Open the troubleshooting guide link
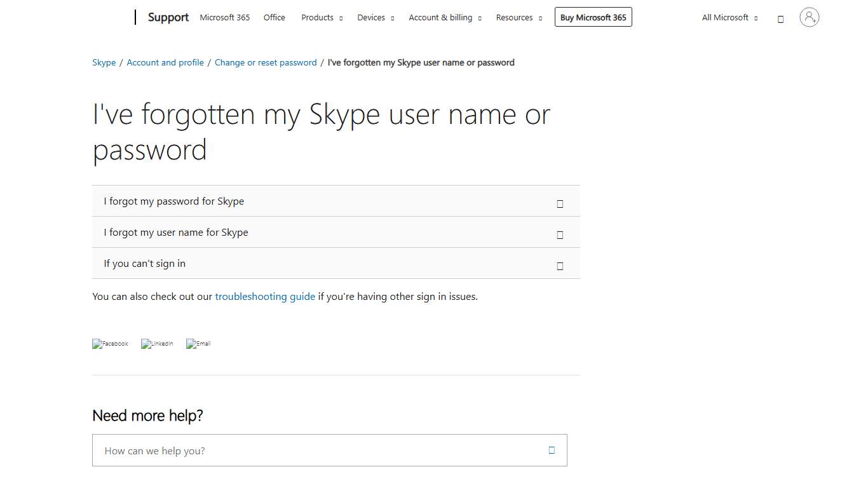The height and width of the screenshot is (488, 868). click(x=265, y=296)
